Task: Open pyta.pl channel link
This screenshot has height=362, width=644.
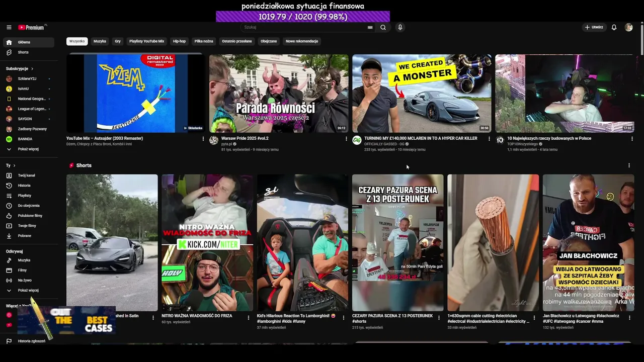Action: [226, 144]
